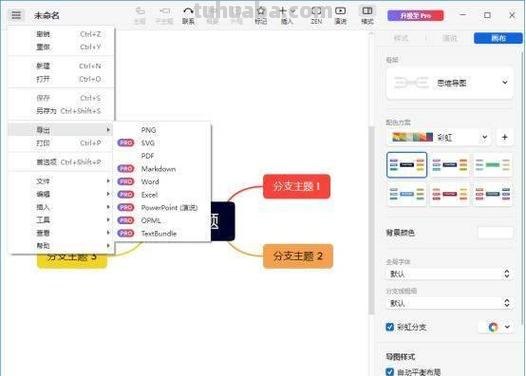Select the theme thumbnail with green center topic
This screenshot has width=526, height=376.
pos(492,165)
